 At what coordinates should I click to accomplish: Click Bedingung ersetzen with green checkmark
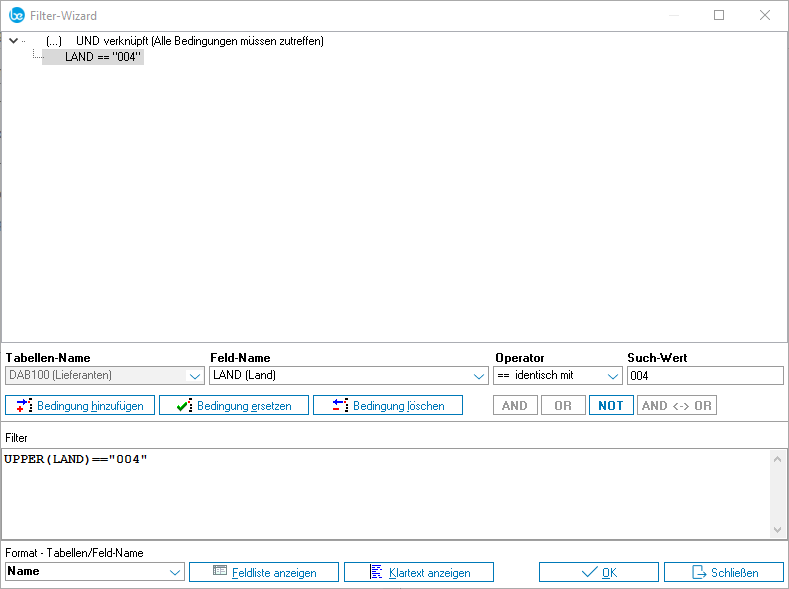click(233, 405)
